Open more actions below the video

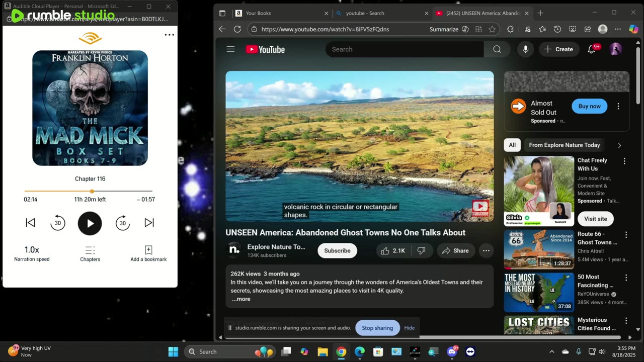[486, 250]
